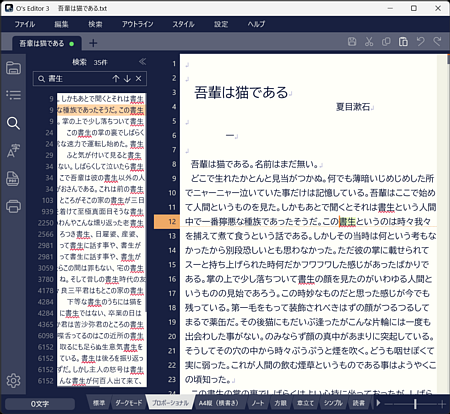Click the author name 夏目漱石

click(x=353, y=107)
